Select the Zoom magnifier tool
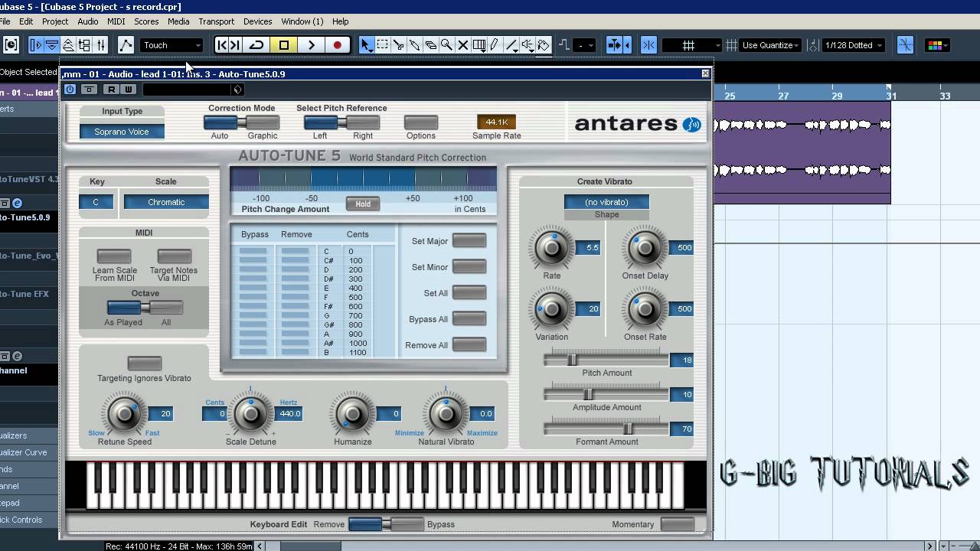 446,45
